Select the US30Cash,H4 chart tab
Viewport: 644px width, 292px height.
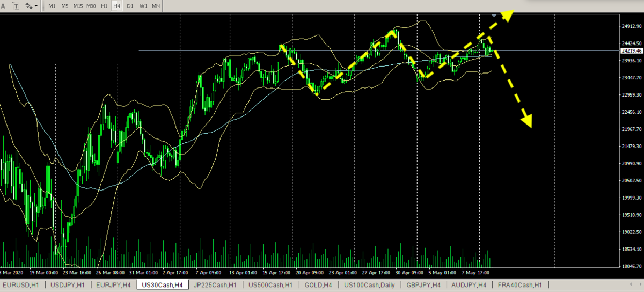(163, 285)
